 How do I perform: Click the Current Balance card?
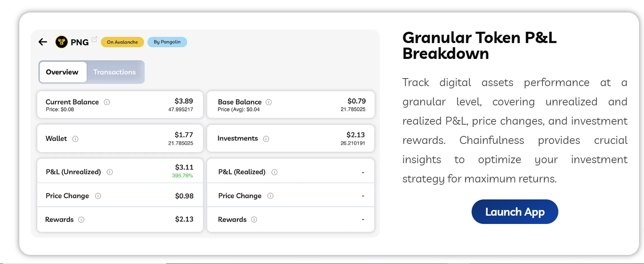[x=120, y=105]
